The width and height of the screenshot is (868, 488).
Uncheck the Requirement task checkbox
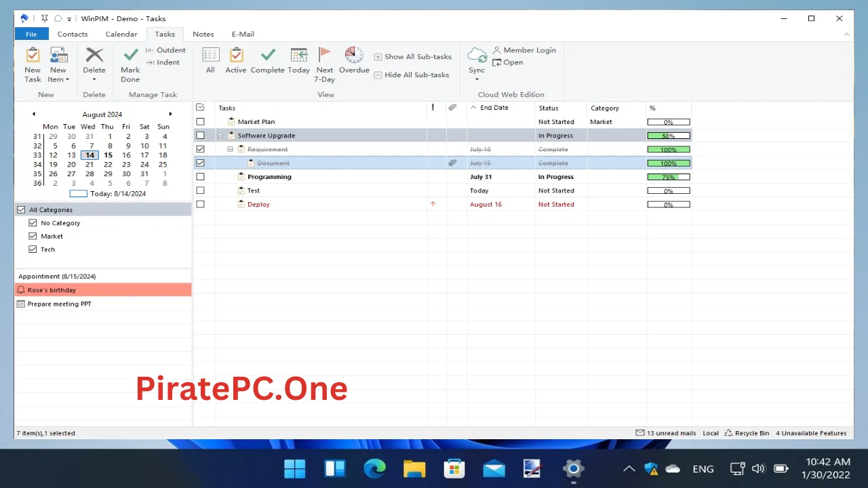(x=200, y=149)
